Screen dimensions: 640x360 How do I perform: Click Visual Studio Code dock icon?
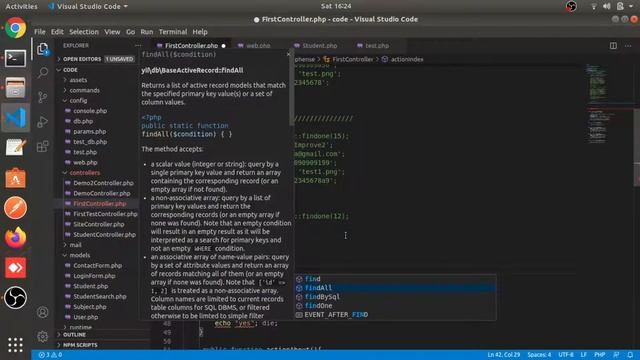pyautogui.click(x=16, y=118)
